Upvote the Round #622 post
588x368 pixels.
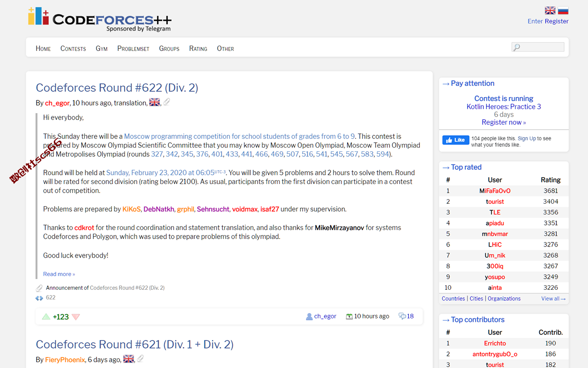point(46,316)
